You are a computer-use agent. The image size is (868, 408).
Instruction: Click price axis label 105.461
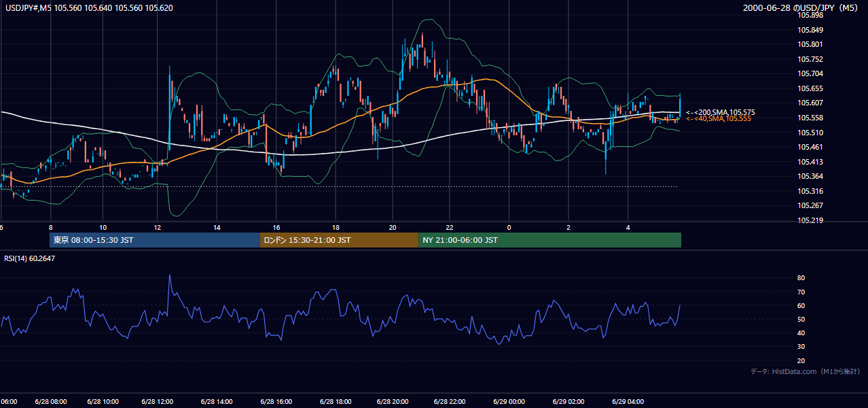pyautogui.click(x=810, y=147)
